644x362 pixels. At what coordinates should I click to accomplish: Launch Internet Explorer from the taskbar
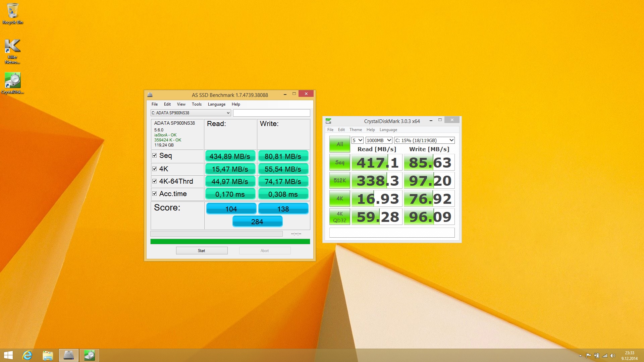27,355
